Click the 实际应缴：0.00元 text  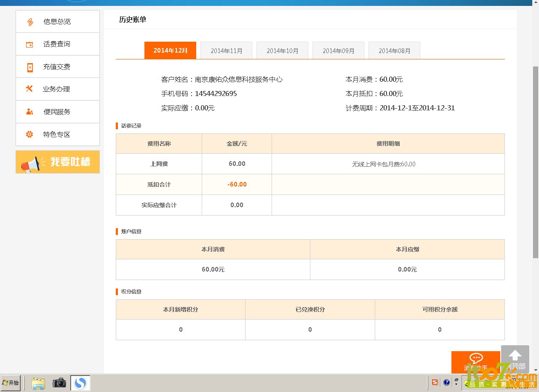188,108
